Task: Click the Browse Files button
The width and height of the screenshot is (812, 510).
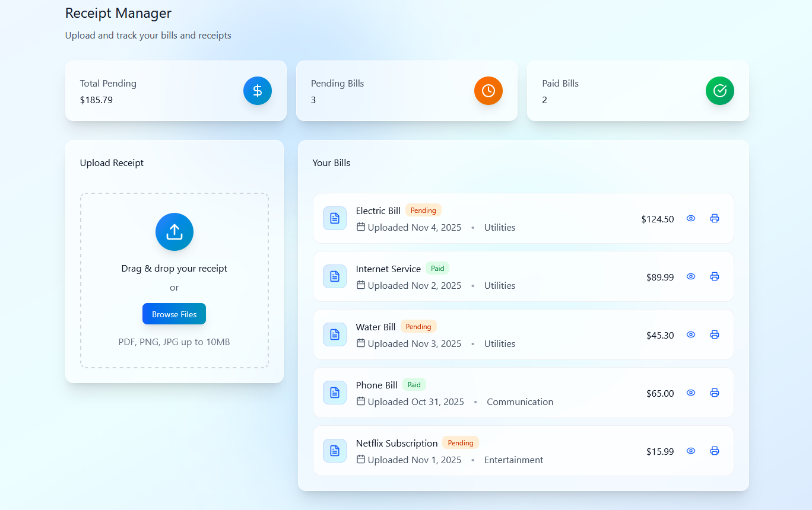Action: 174,314
